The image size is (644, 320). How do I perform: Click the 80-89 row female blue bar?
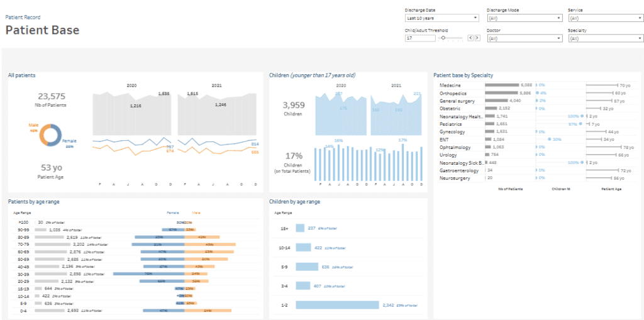coord(160,237)
